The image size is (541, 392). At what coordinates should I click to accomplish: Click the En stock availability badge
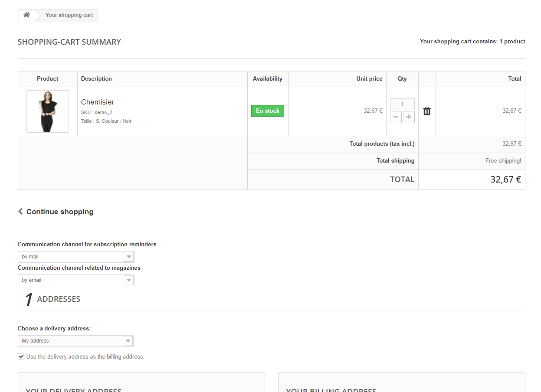tap(268, 111)
